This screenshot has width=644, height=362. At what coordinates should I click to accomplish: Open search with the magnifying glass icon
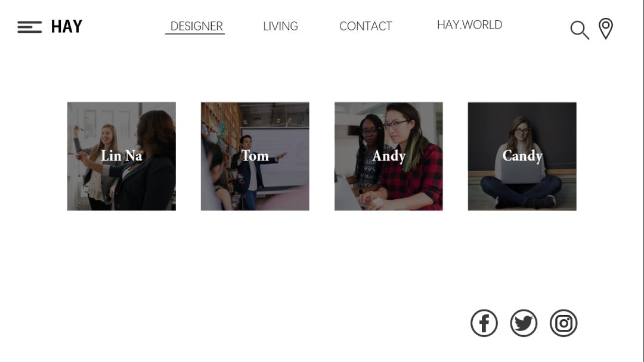point(580,30)
